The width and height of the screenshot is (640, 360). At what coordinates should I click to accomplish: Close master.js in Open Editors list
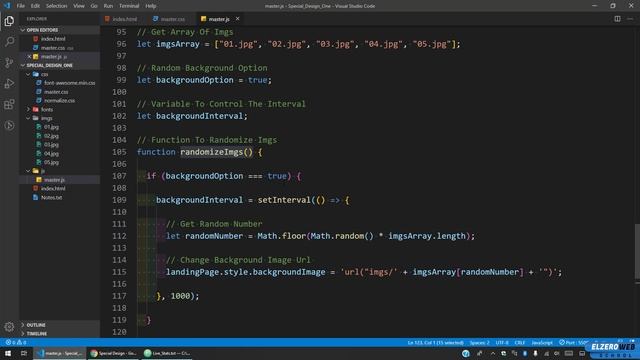29,56
